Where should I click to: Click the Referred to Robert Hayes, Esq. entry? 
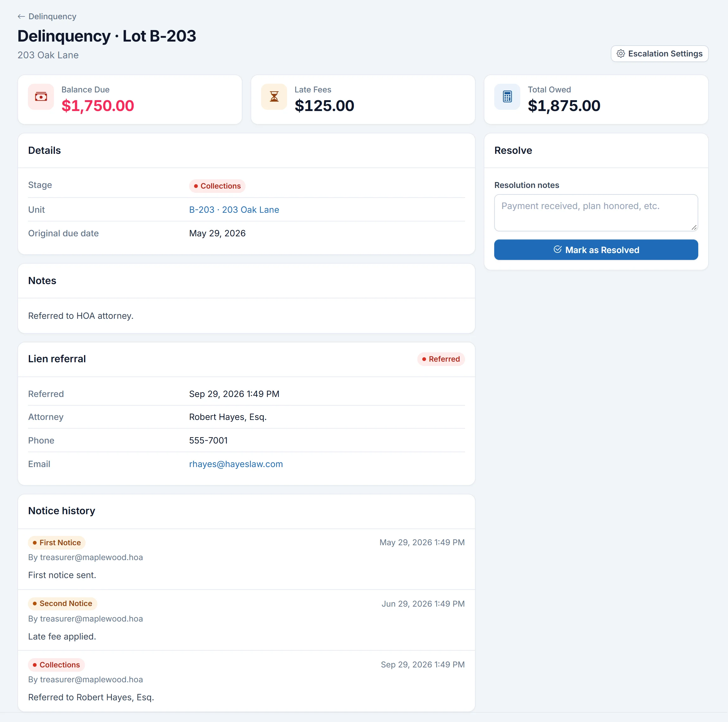91,697
